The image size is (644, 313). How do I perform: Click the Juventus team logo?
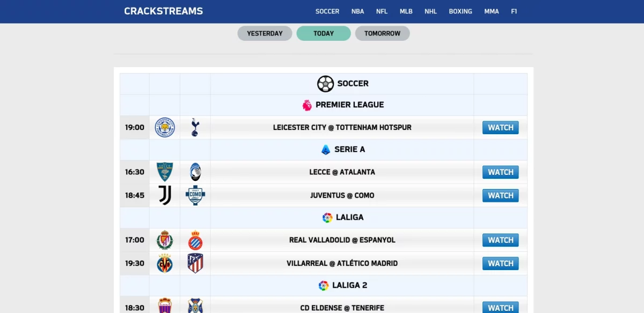tap(165, 195)
